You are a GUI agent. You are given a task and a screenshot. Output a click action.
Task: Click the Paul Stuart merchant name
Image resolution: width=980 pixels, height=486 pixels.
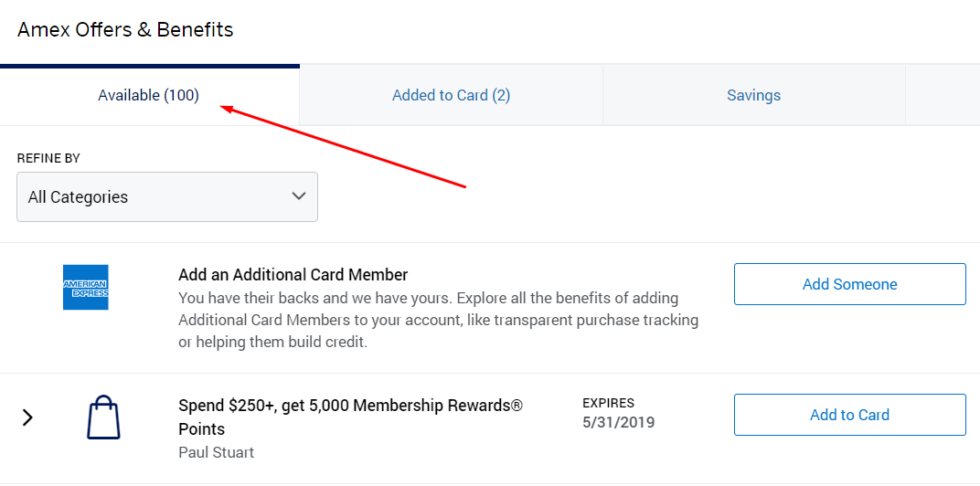216,452
